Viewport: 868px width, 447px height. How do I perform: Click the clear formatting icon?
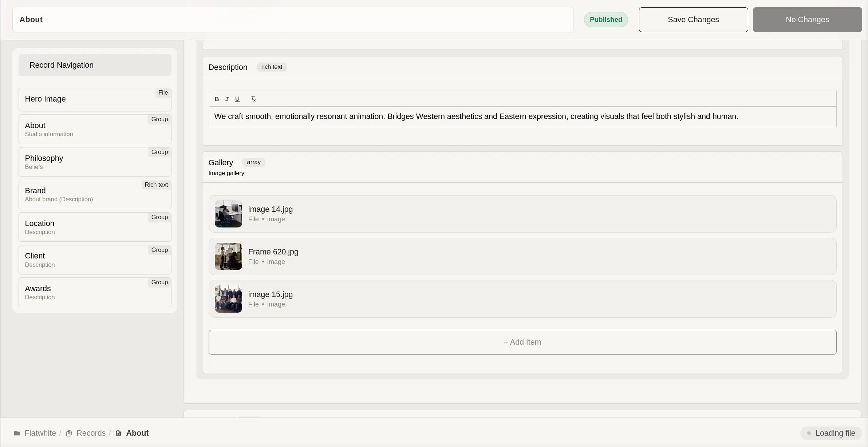point(253,99)
